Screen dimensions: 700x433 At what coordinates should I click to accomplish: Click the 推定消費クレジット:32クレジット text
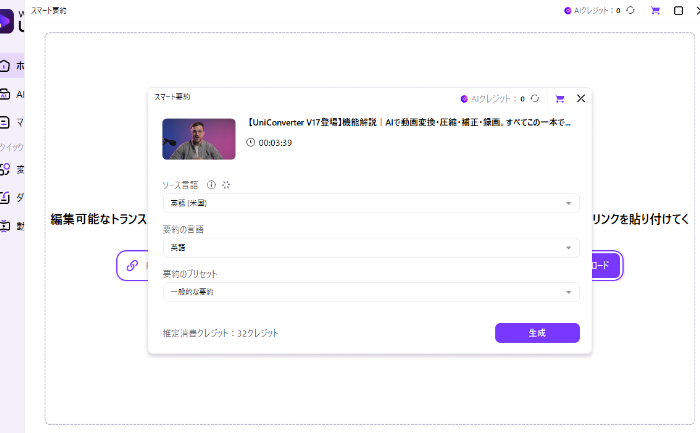[221, 333]
